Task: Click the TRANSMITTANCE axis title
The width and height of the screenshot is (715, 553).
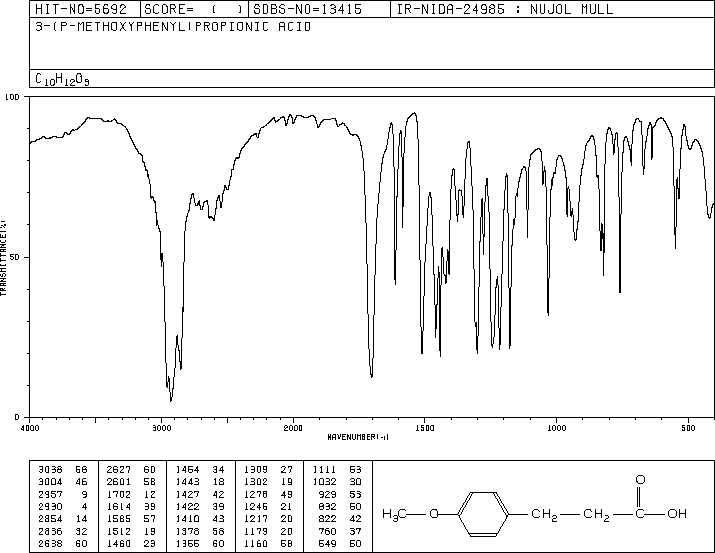Action: click(x=3, y=258)
